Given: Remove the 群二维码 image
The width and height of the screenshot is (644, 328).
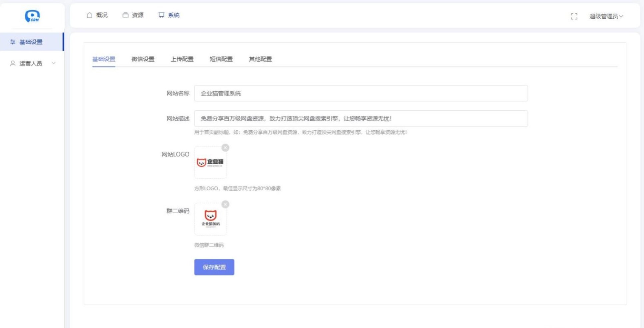Looking at the screenshot, I should 226,204.
